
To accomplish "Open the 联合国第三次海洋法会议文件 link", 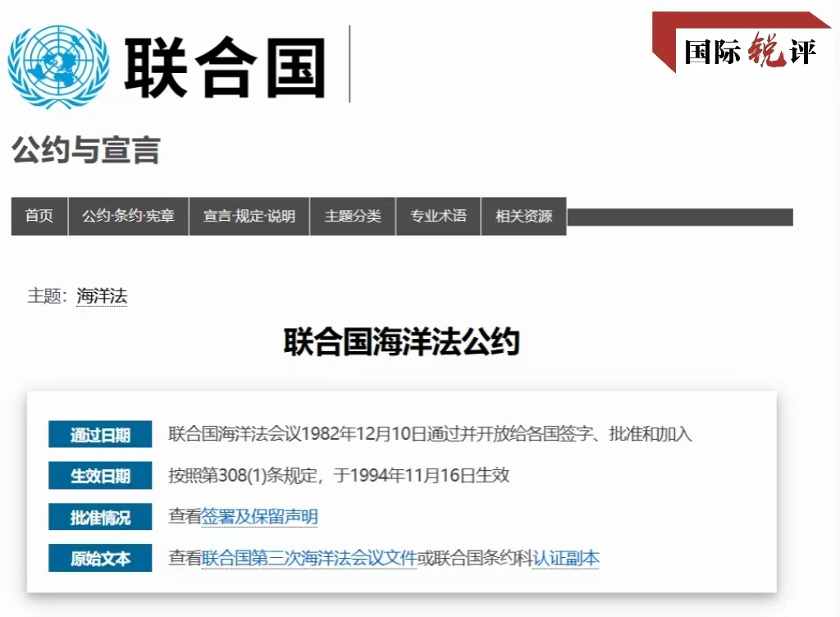I will pyautogui.click(x=309, y=559).
